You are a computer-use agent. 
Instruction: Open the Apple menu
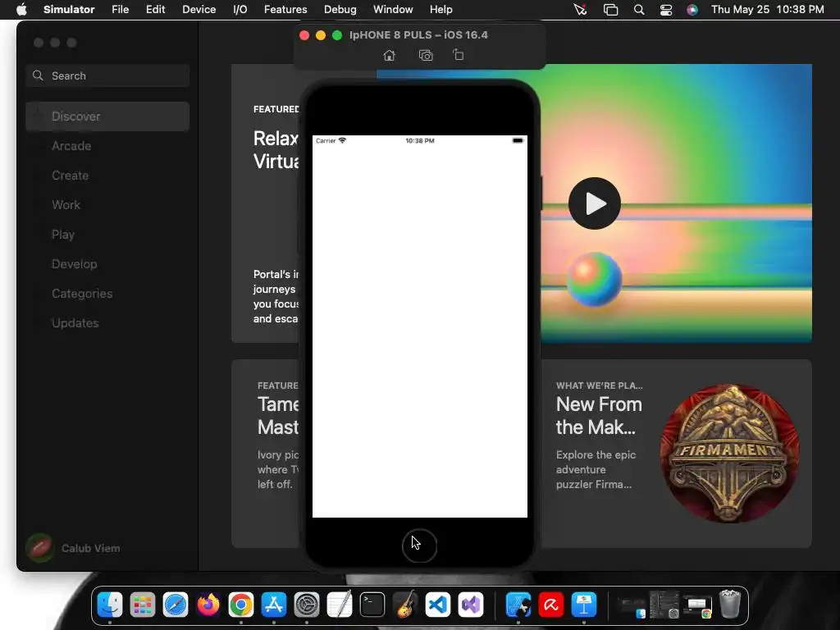[21, 9]
